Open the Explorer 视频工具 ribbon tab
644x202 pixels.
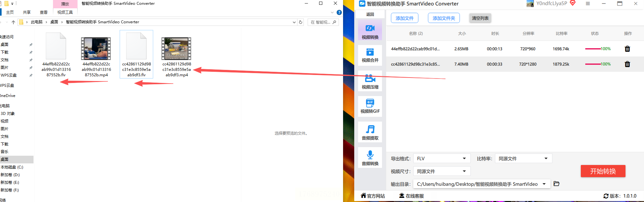(x=65, y=12)
